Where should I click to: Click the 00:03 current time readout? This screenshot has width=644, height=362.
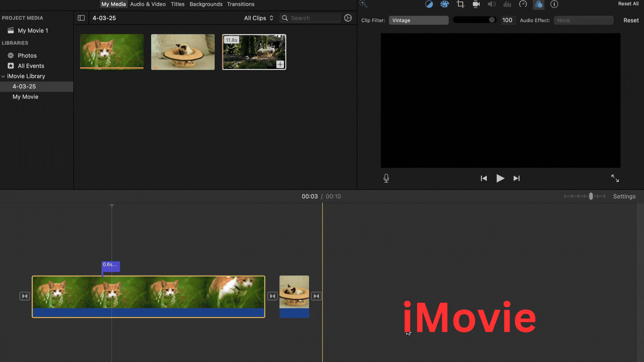click(310, 197)
